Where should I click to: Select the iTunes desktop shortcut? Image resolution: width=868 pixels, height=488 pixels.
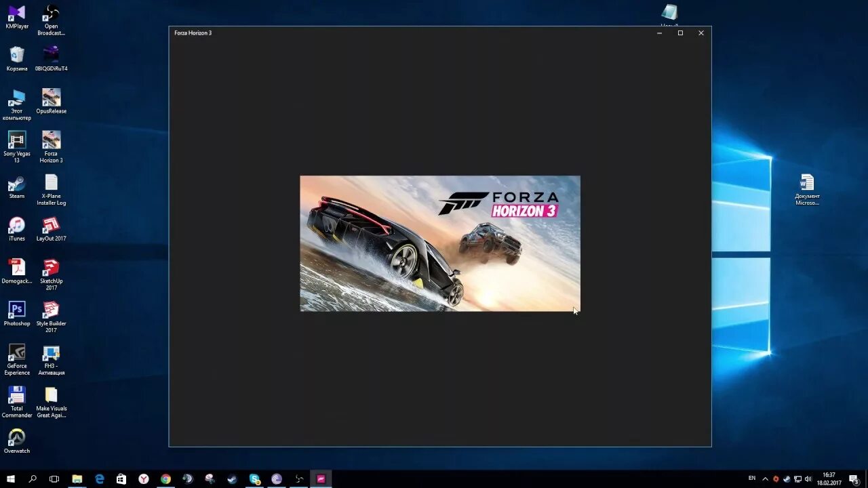tap(17, 229)
